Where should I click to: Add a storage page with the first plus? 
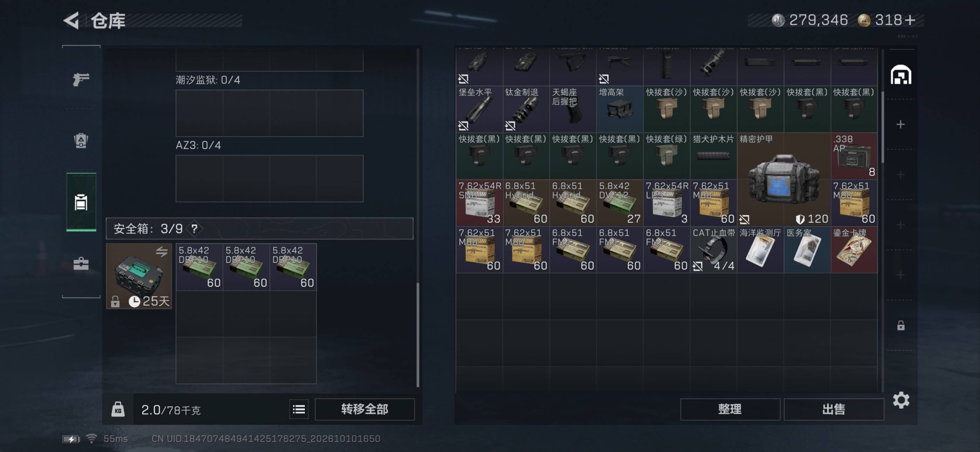coord(900,124)
